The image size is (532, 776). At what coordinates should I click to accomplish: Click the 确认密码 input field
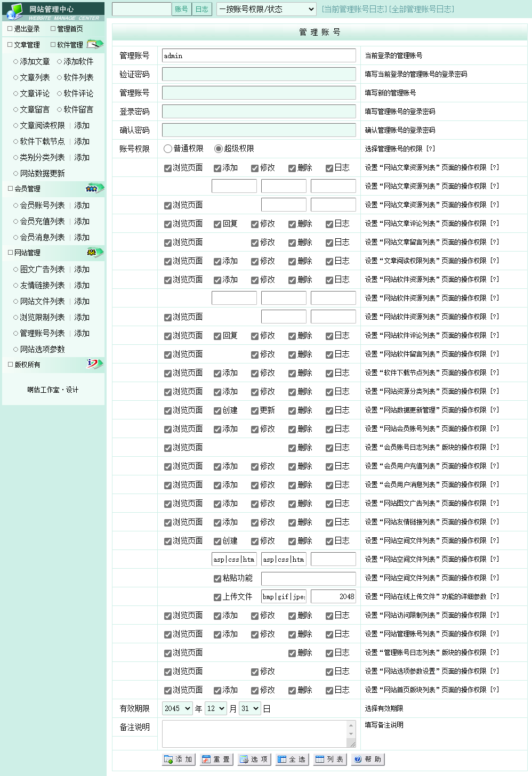259,130
